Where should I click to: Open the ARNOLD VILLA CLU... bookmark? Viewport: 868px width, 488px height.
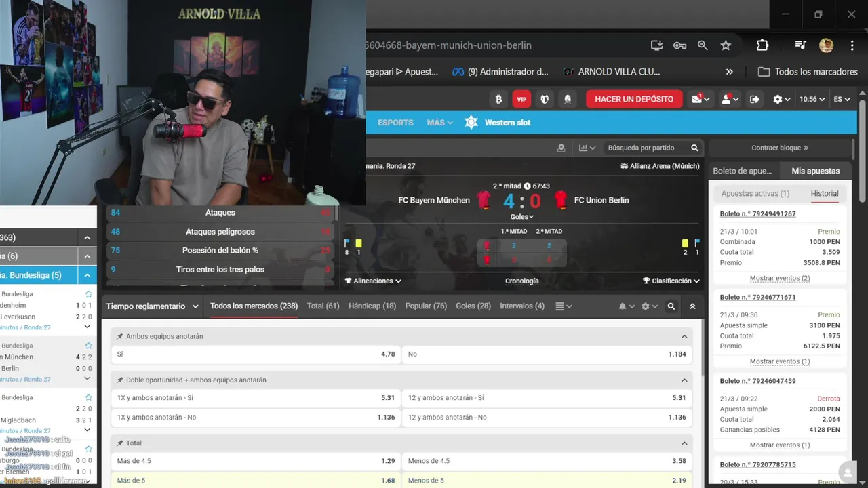pyautogui.click(x=612, y=72)
